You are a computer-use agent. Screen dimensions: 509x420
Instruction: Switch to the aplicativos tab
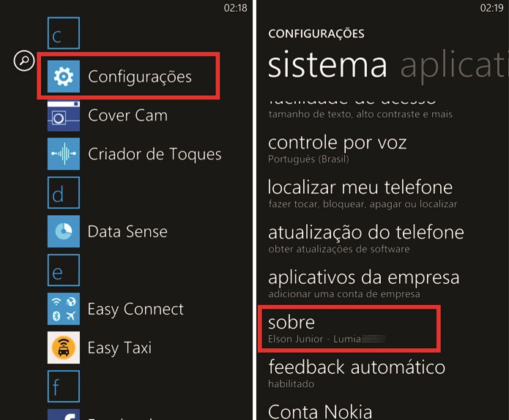coord(454,66)
